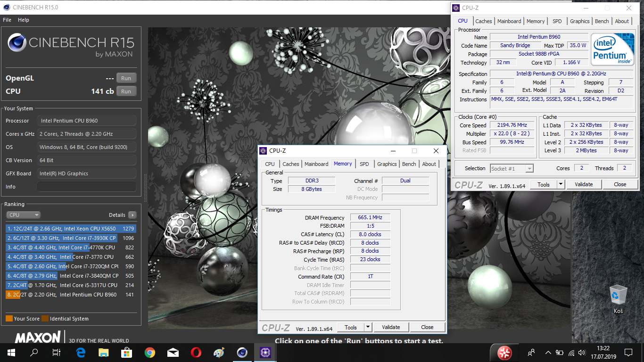Image resolution: width=644 pixels, height=362 pixels.
Task: Open People icon in system tray
Action: [x=531, y=353]
